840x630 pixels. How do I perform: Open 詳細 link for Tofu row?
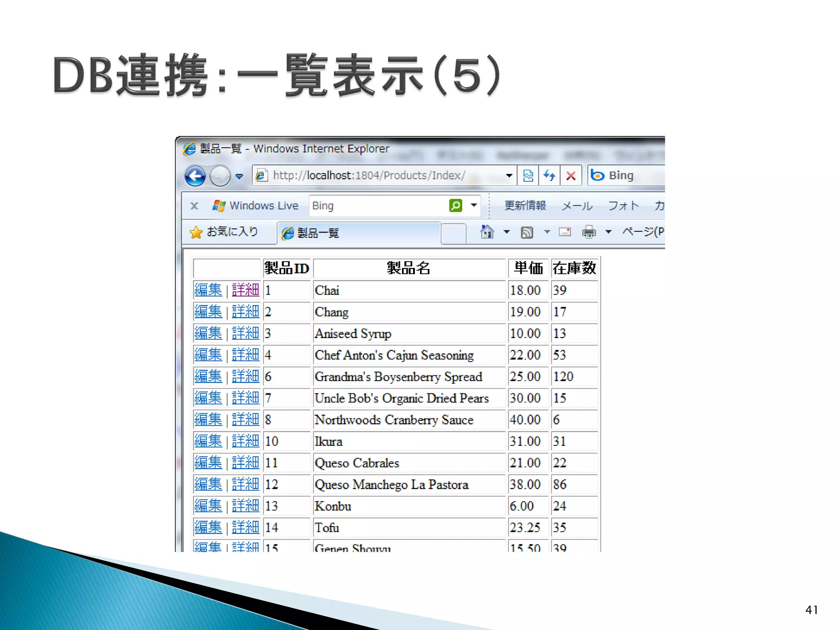(245, 527)
